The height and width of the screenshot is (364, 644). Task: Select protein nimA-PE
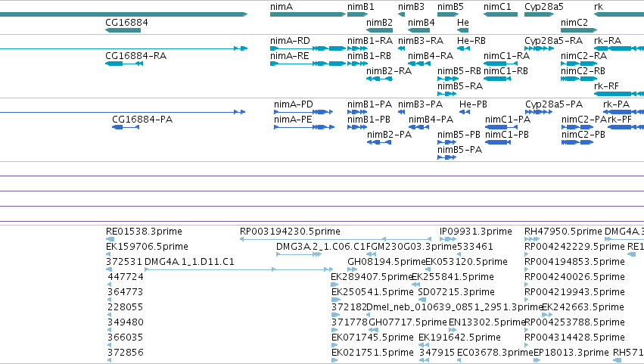click(x=293, y=120)
